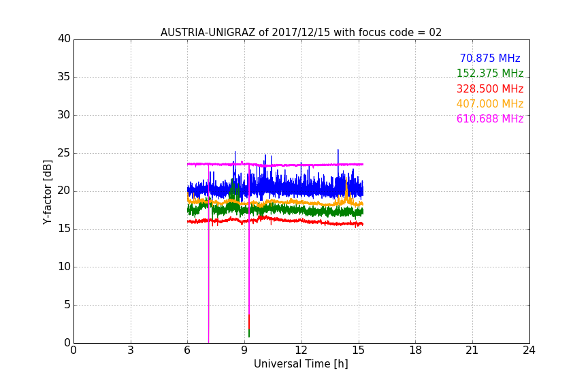Image resolution: width=588 pixels, height=392 pixels.
Task: Select the 152.375 MHz legend label
Action: 490,73
